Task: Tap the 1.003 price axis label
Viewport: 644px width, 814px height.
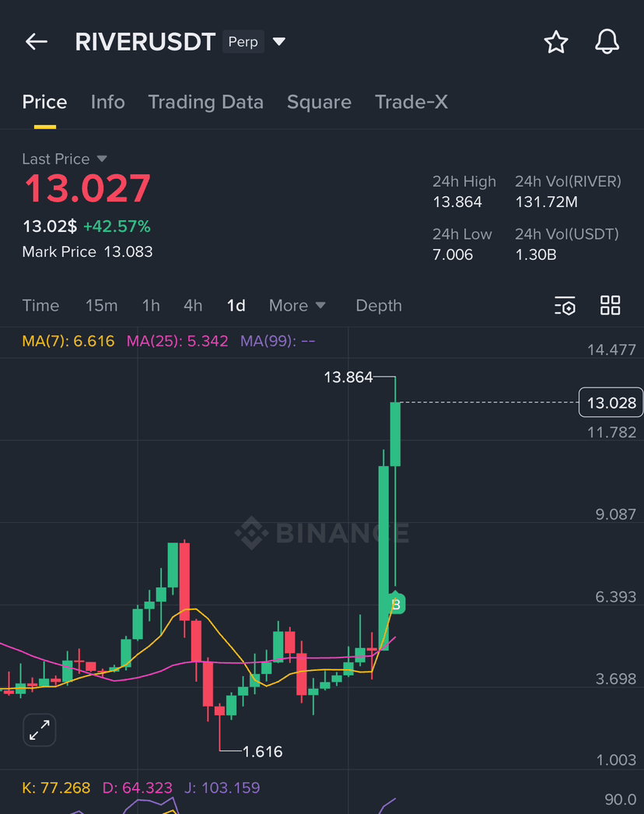Action: [616, 760]
